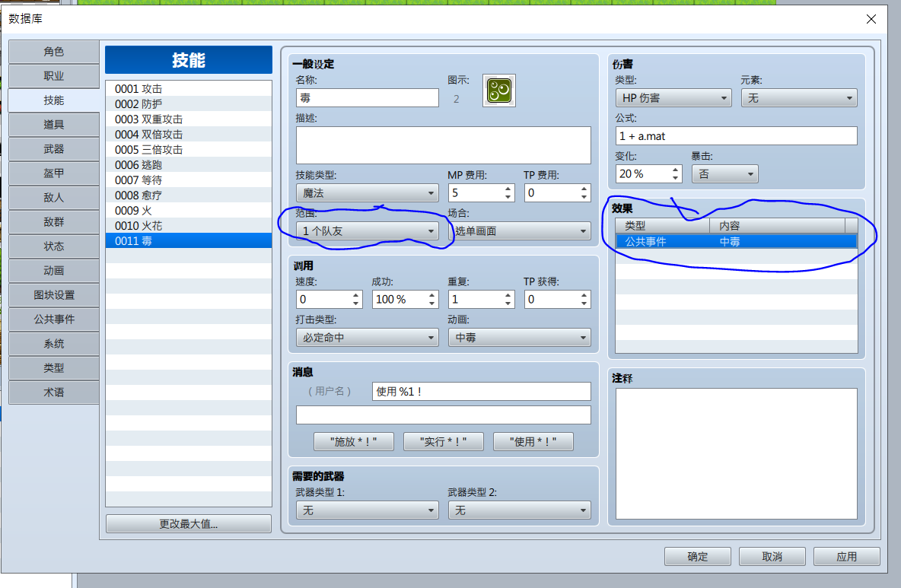The image size is (901, 588).
Task: Click the poison skill icon image
Action: click(x=498, y=91)
